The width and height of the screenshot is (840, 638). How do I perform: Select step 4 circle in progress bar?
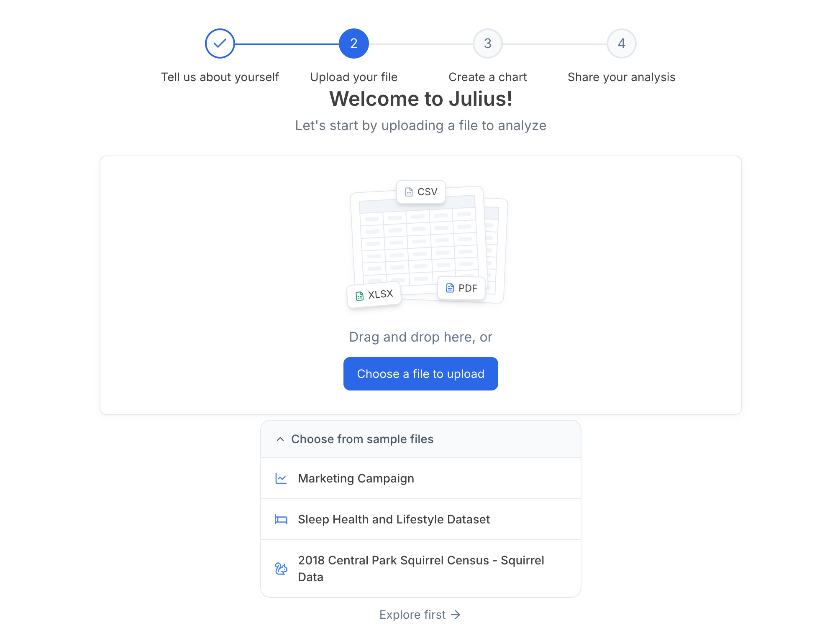pyautogui.click(x=621, y=43)
